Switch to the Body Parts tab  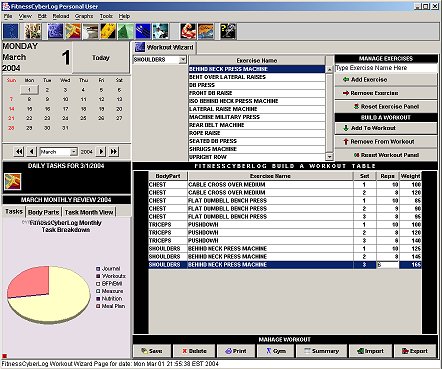tap(44, 212)
